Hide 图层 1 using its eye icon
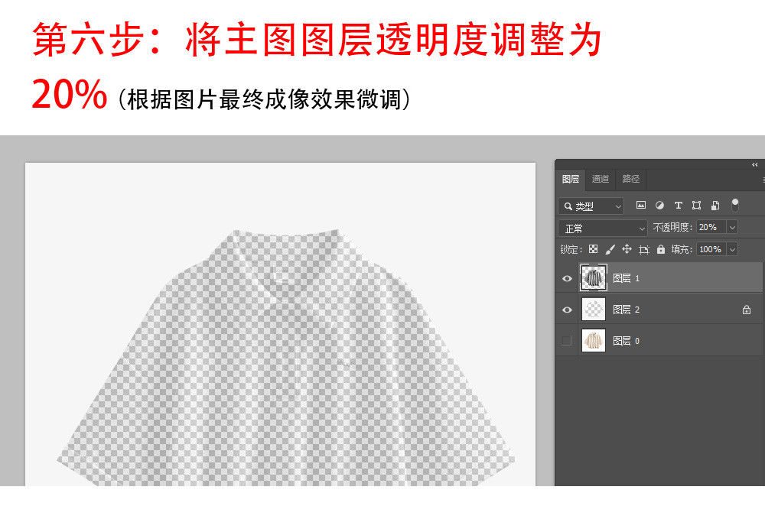Image resolution: width=765 pixels, height=532 pixels. [x=567, y=279]
